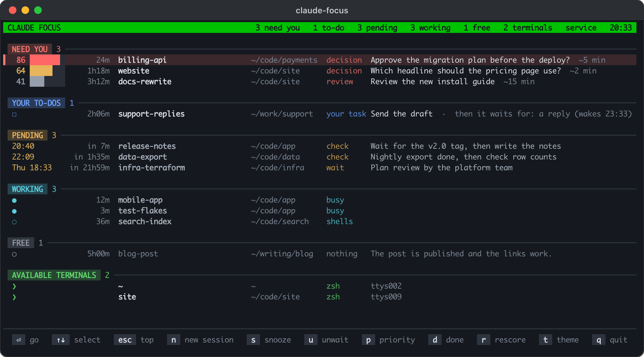Click the u key for unwait
This screenshot has width=644, height=357.
pos(311,340)
